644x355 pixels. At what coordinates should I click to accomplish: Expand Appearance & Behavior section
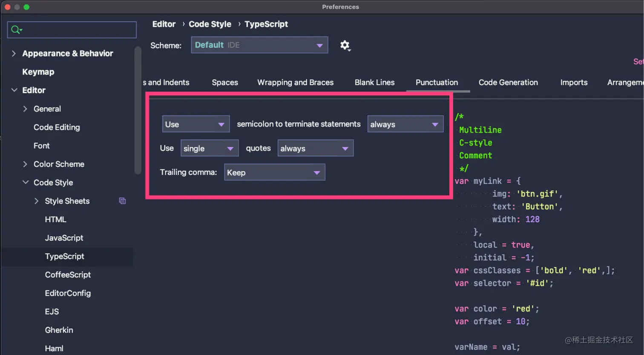point(14,53)
